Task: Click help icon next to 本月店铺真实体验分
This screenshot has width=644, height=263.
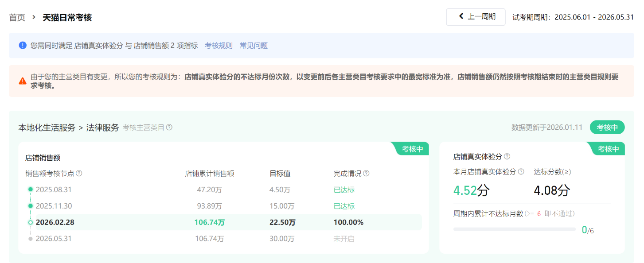Action: 521,172
